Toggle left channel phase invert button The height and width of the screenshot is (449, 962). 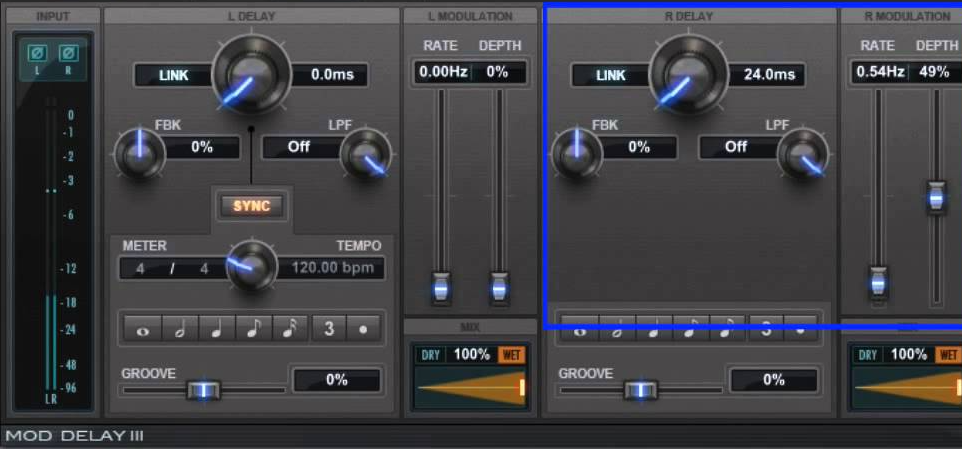click(37, 53)
